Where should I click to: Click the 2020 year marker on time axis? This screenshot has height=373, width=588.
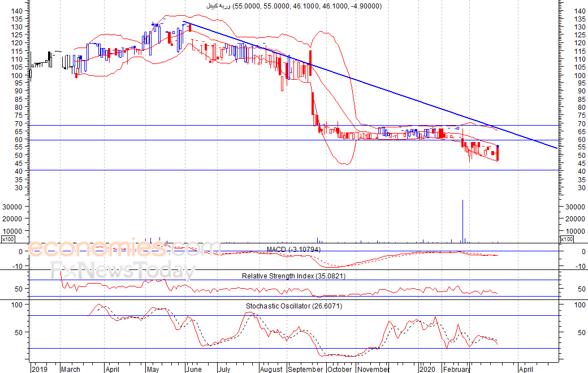pos(427,369)
